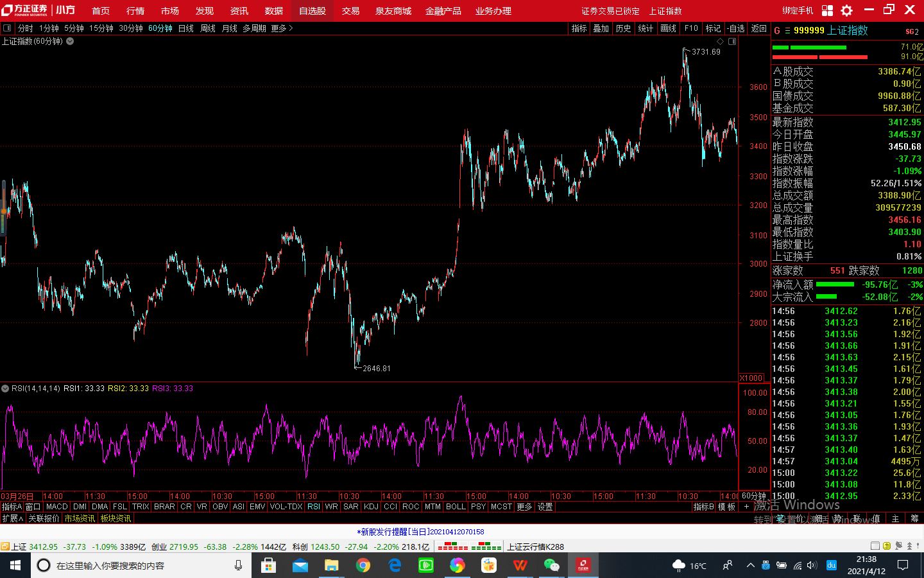924x578 pixels.
Task: Open Cortana search circle icon
Action: tap(44, 565)
